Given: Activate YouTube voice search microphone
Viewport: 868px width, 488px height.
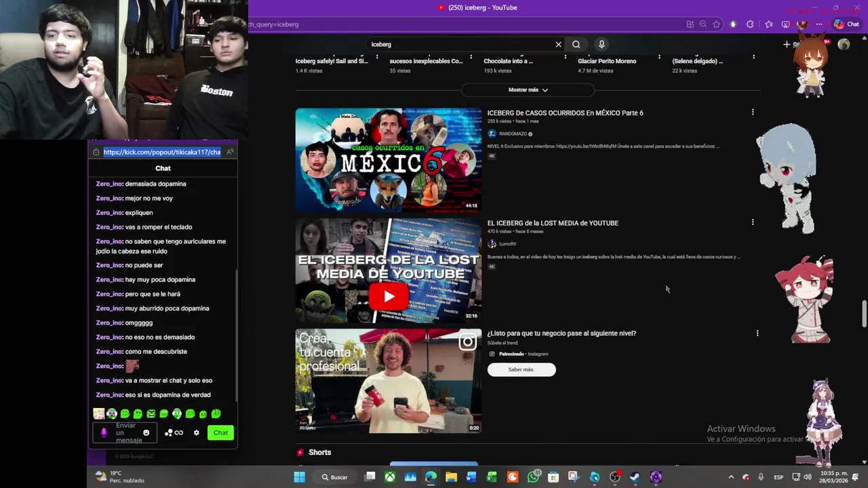Looking at the screenshot, I should [601, 44].
